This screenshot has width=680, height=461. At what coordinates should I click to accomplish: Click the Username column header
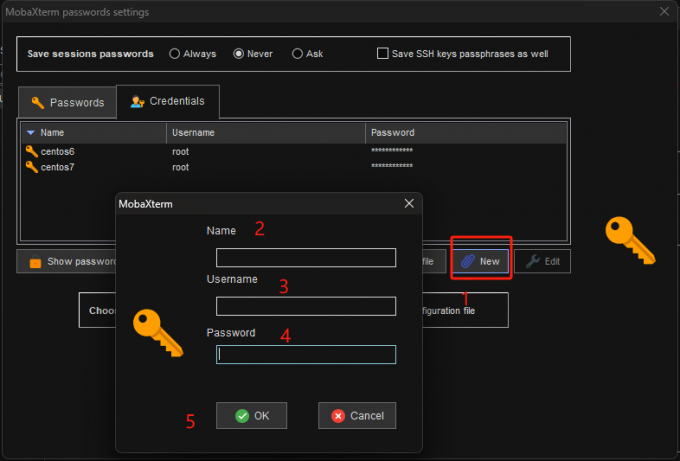pos(266,133)
